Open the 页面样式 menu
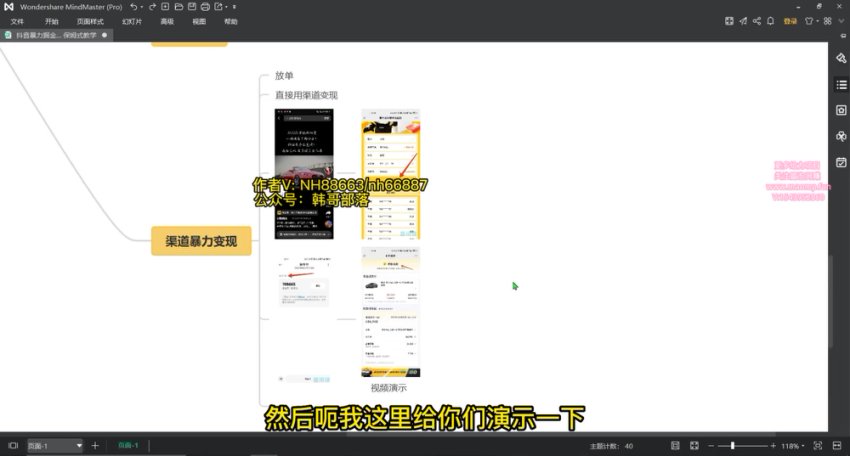850x456 pixels. point(90,21)
